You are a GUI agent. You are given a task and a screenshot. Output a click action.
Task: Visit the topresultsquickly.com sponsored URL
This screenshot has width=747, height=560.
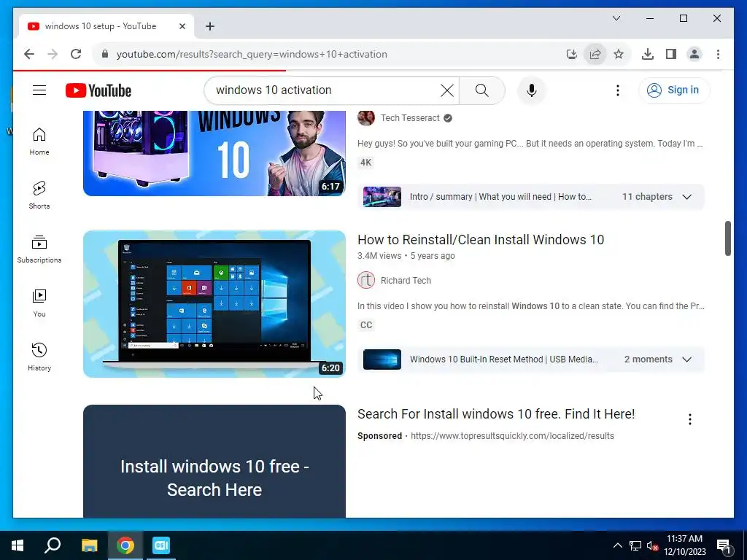(x=512, y=436)
